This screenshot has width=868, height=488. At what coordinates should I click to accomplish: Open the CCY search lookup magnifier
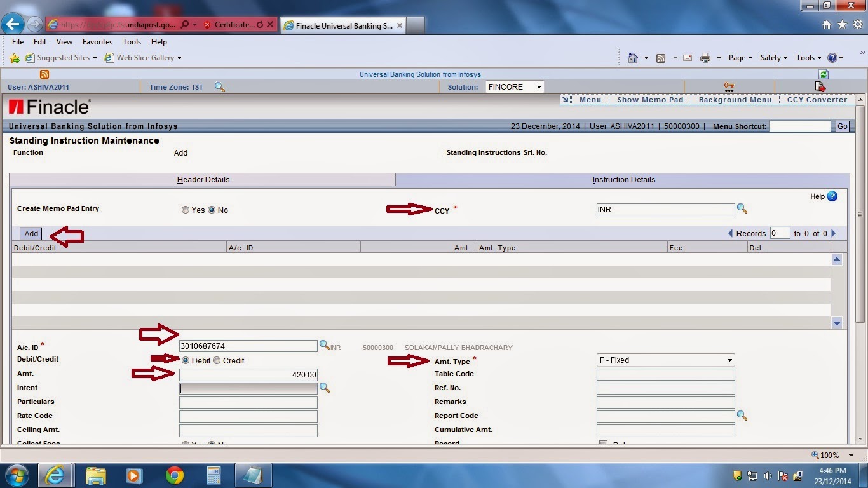[x=742, y=208]
